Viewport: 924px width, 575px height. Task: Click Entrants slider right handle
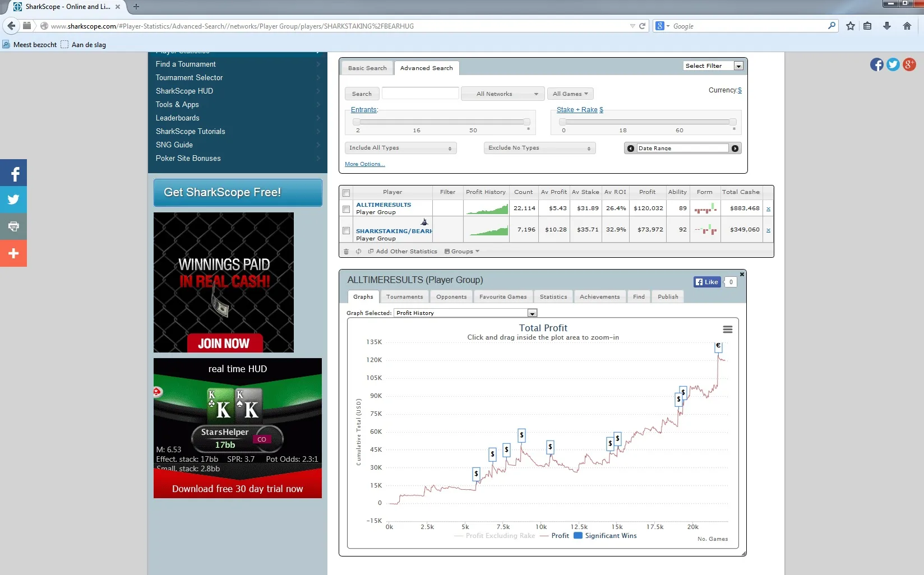pyautogui.click(x=526, y=122)
